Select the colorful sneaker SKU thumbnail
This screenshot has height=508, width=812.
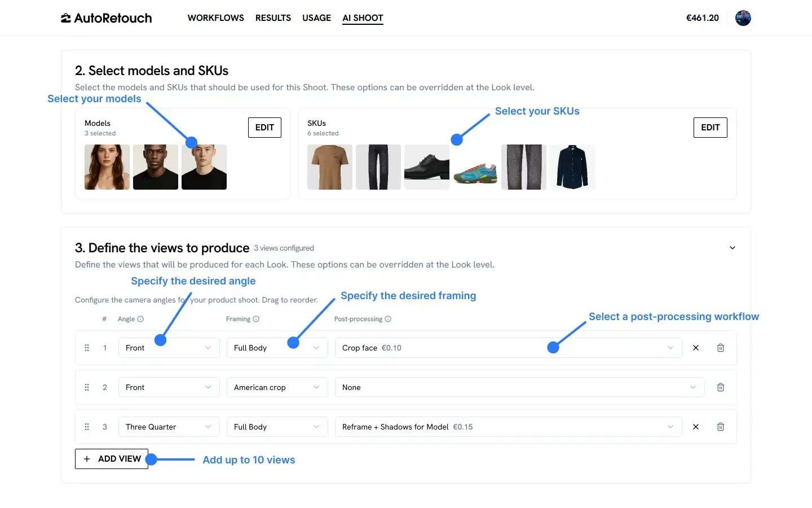(x=475, y=168)
